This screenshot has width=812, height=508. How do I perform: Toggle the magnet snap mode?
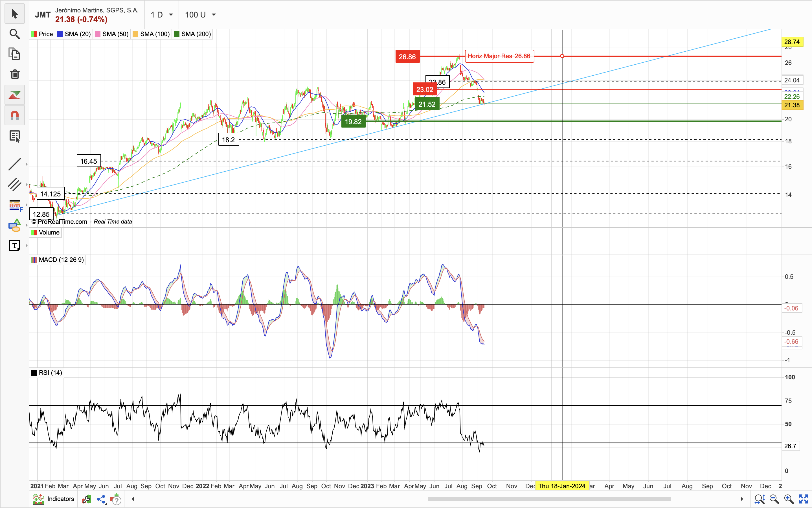14,115
